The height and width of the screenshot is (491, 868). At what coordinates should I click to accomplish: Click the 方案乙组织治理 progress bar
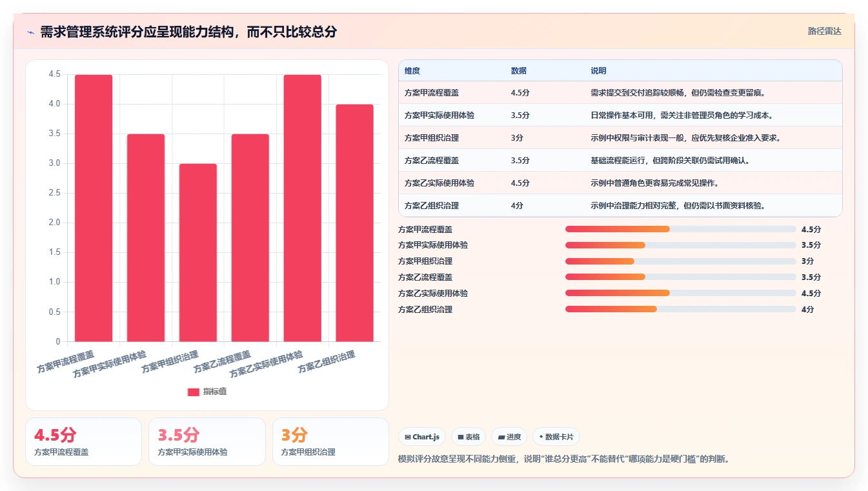680,309
